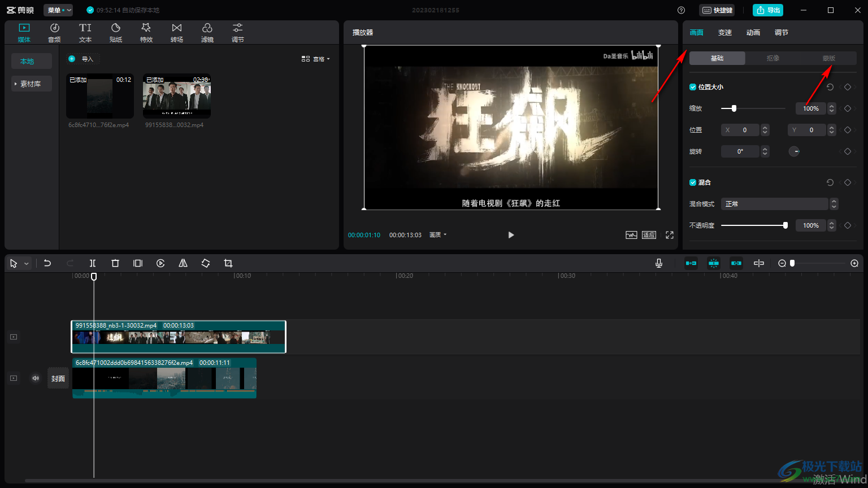Zoom out the timeline
This screenshot has width=868, height=488.
pos(782,263)
